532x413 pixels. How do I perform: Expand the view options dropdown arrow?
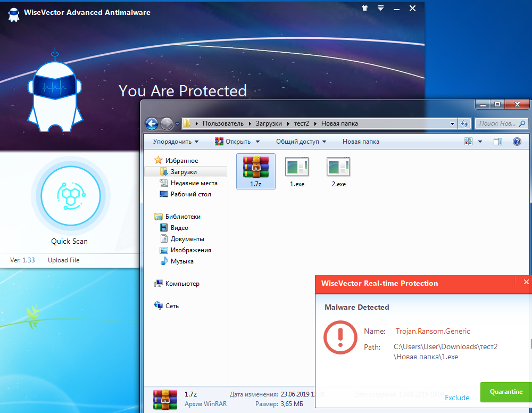pos(480,142)
